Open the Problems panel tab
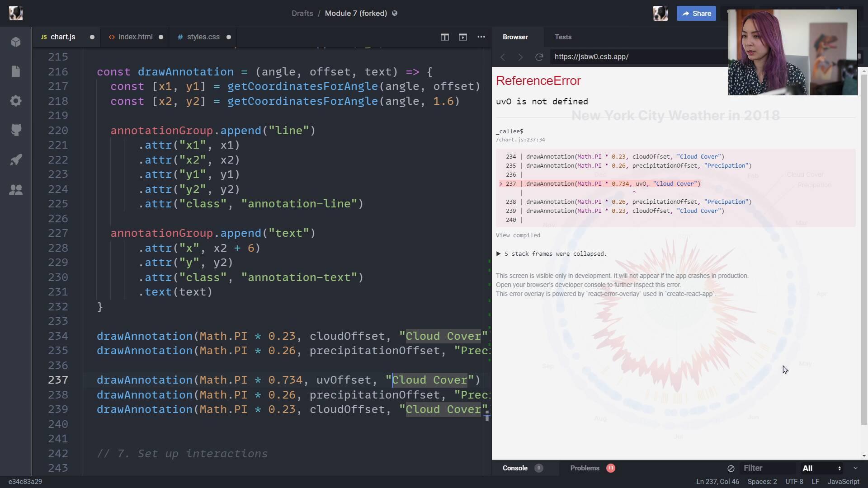 click(x=585, y=468)
